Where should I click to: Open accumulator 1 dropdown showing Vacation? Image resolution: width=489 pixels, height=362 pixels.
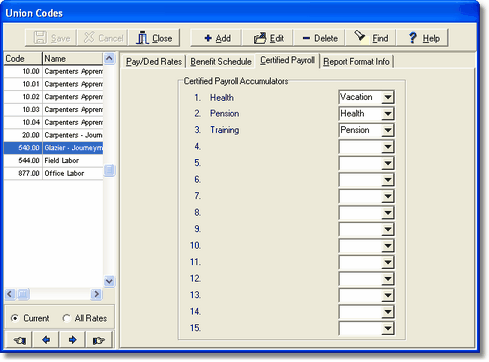point(388,97)
